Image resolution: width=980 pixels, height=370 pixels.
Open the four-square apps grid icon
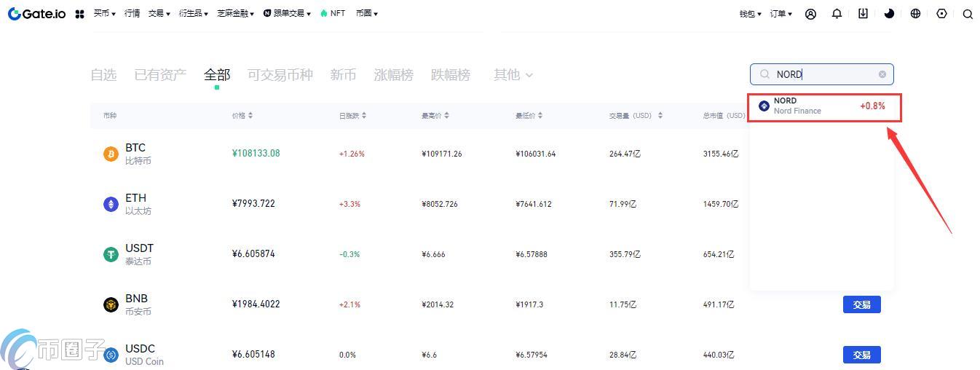80,14
